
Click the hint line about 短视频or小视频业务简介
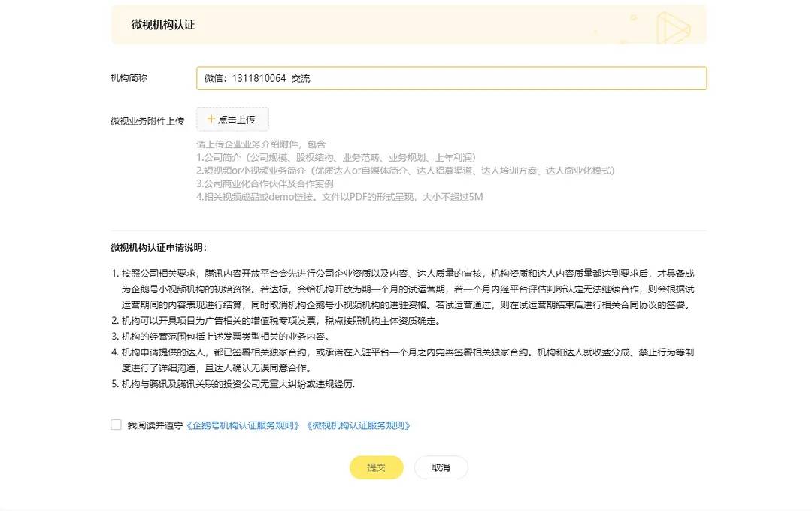[x=405, y=171]
